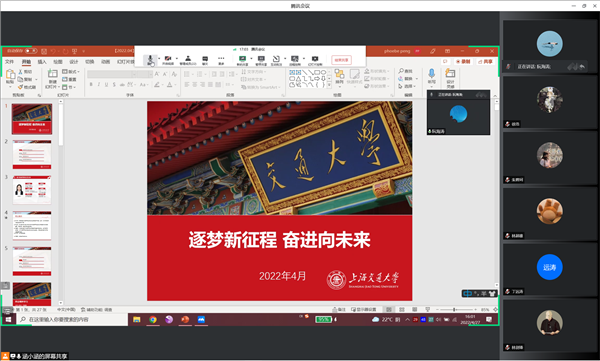
Task: Open the File (文件) tab
Action: (10, 62)
